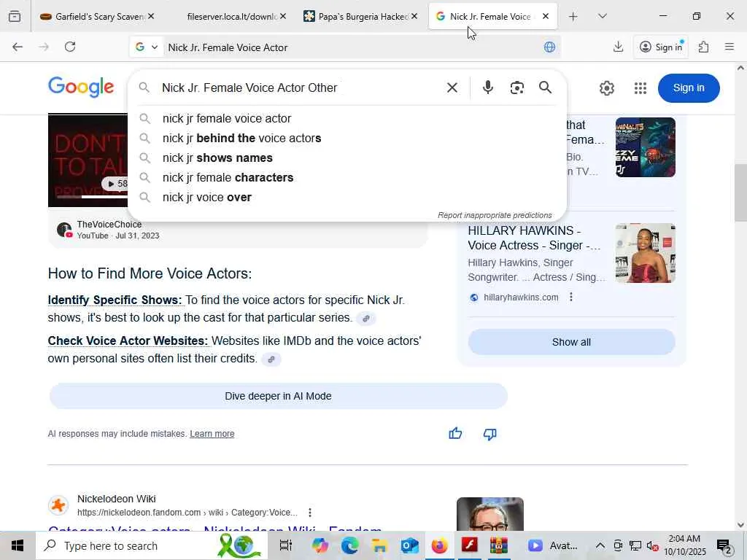Image resolution: width=747 pixels, height=560 pixels.
Task: Close the fileserver.loca.lt tab
Action: coord(283,17)
